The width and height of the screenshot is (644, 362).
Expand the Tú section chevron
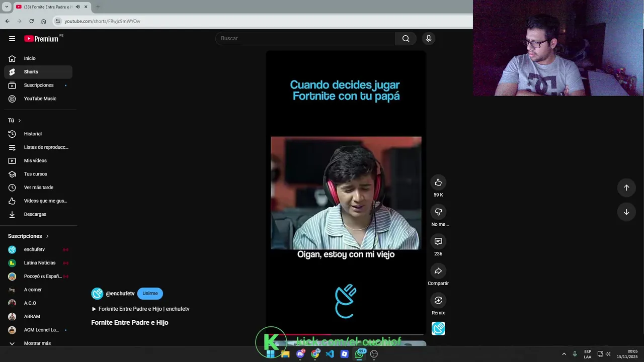[20, 121]
